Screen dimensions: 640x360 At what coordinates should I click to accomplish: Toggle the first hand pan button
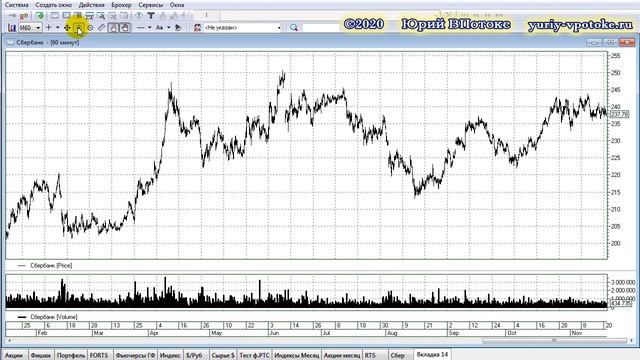[x=113, y=28]
